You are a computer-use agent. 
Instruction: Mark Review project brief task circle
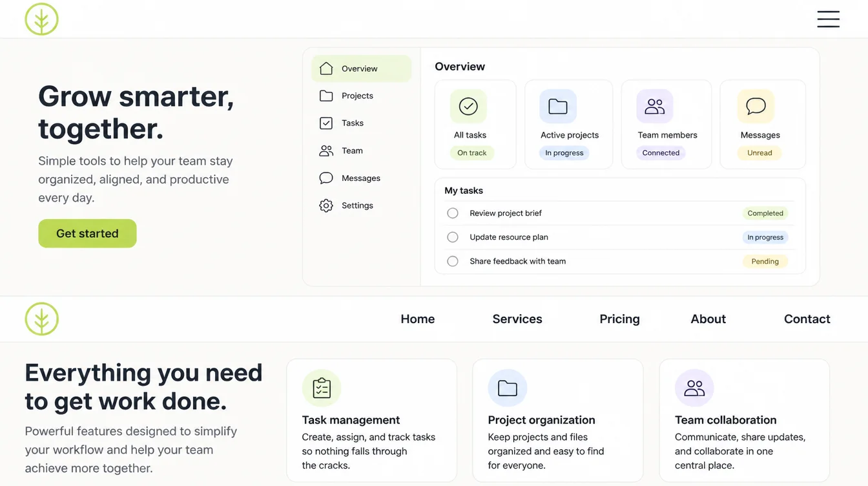[453, 213]
